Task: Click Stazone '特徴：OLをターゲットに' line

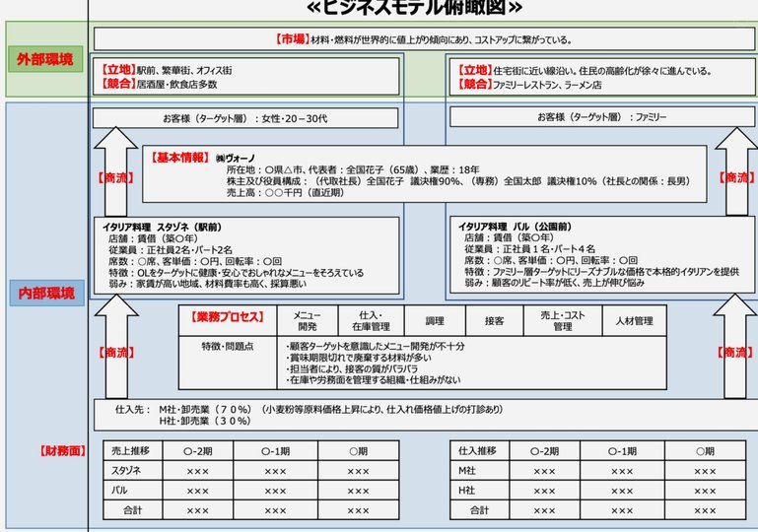Action: pos(236,273)
